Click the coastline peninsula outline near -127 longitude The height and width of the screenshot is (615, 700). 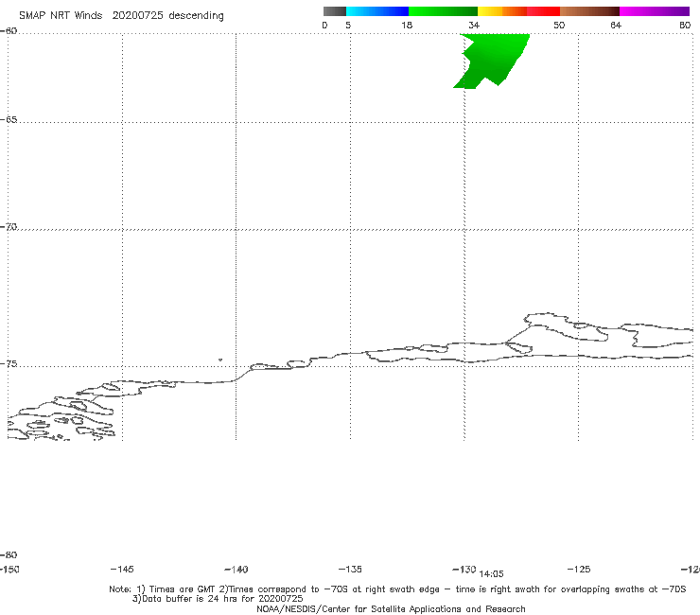[567, 327]
